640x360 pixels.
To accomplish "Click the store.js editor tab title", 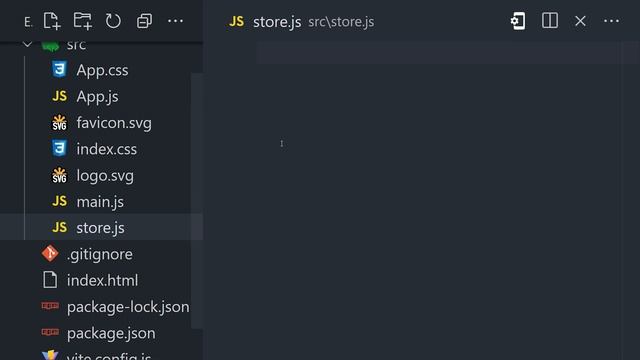I will (277, 22).
